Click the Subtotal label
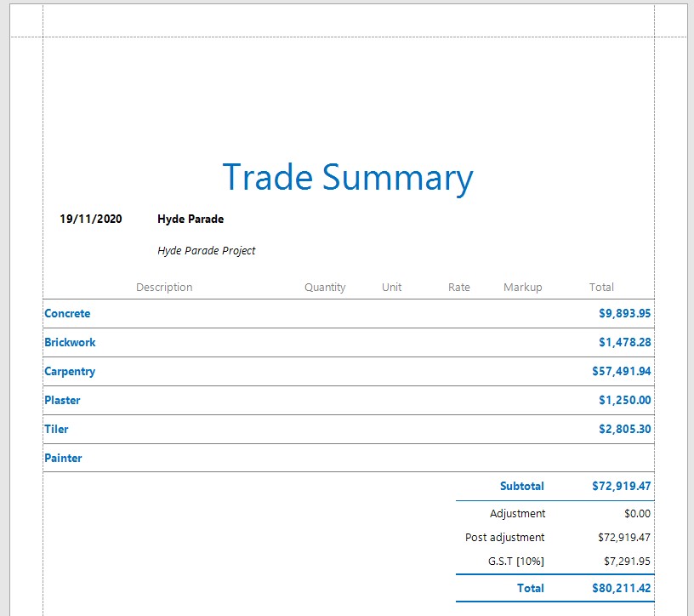Screen dimensions: 694x616 [x=521, y=487]
